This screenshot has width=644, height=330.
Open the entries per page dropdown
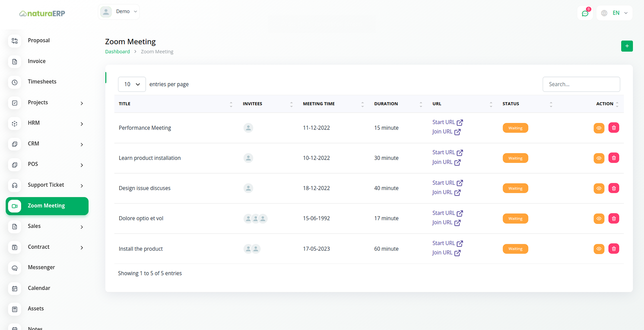point(132,84)
